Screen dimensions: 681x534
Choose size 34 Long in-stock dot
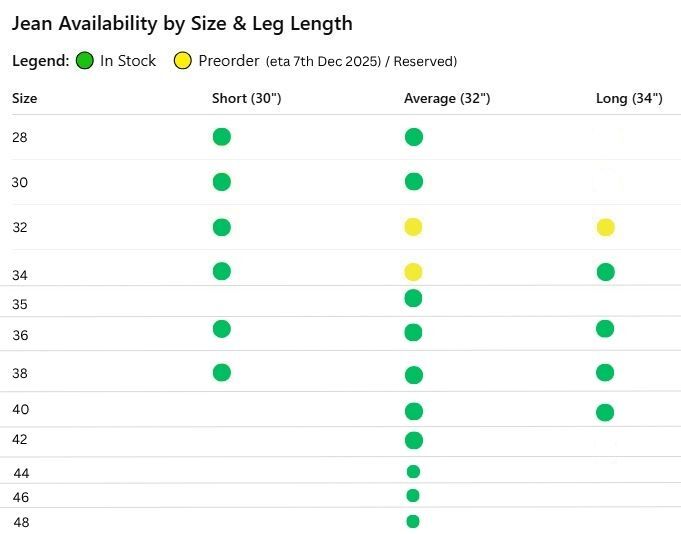point(605,272)
